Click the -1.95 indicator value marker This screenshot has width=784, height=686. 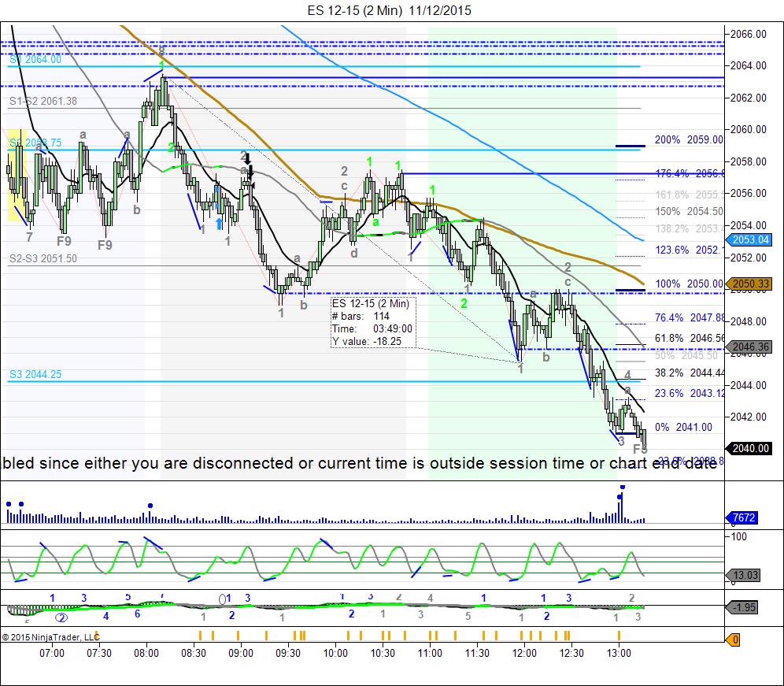click(x=742, y=607)
